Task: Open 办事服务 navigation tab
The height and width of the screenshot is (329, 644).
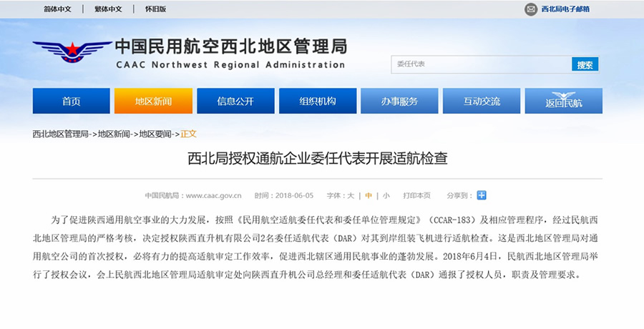Action: click(x=399, y=101)
